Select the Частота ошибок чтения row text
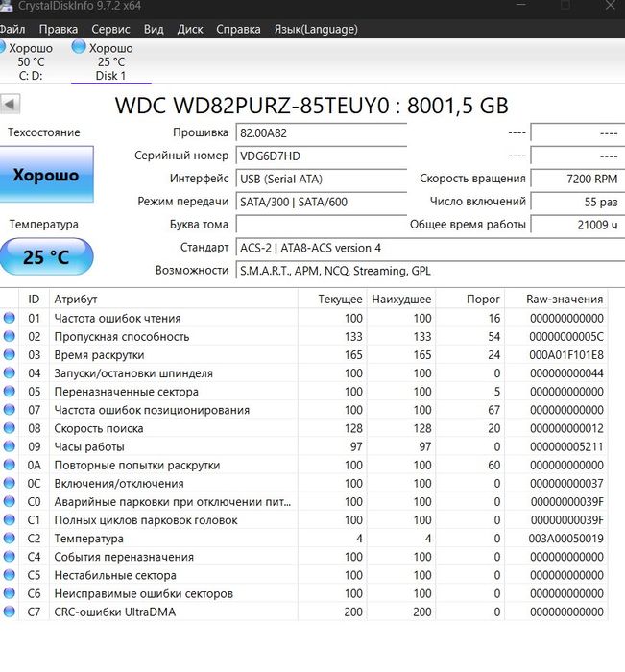625x672 pixels. (x=117, y=318)
